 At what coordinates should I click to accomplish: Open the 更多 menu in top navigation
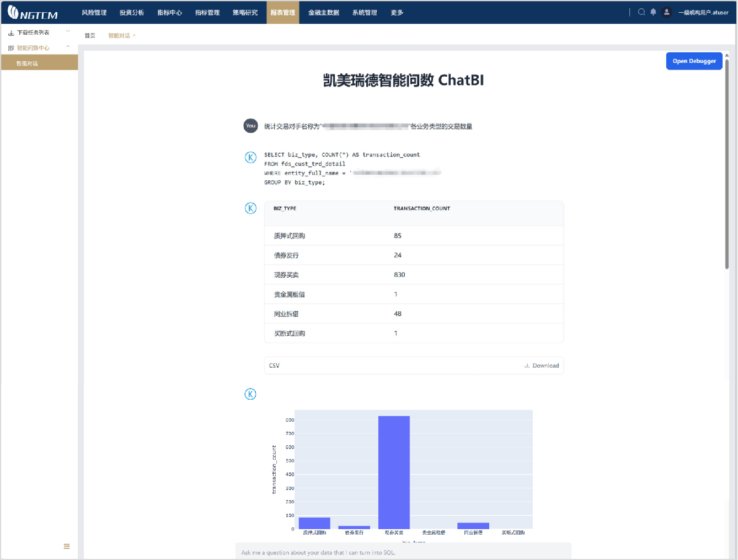pos(397,13)
